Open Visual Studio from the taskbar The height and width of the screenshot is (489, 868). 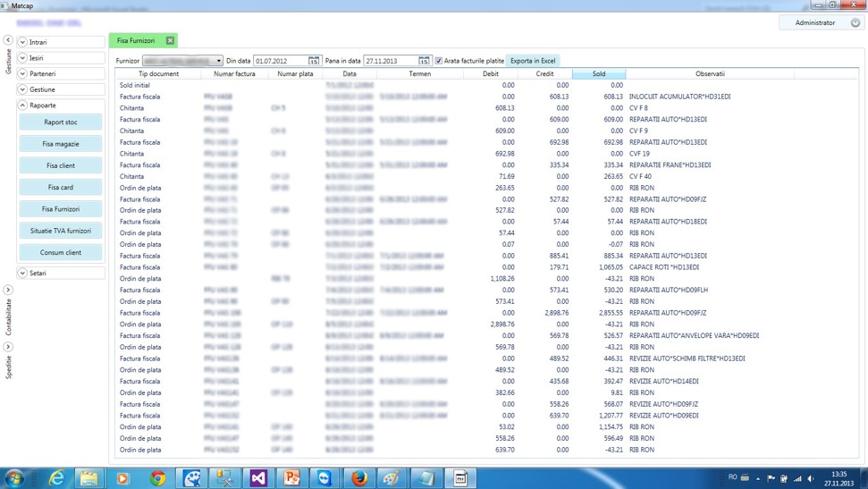pyautogui.click(x=258, y=478)
